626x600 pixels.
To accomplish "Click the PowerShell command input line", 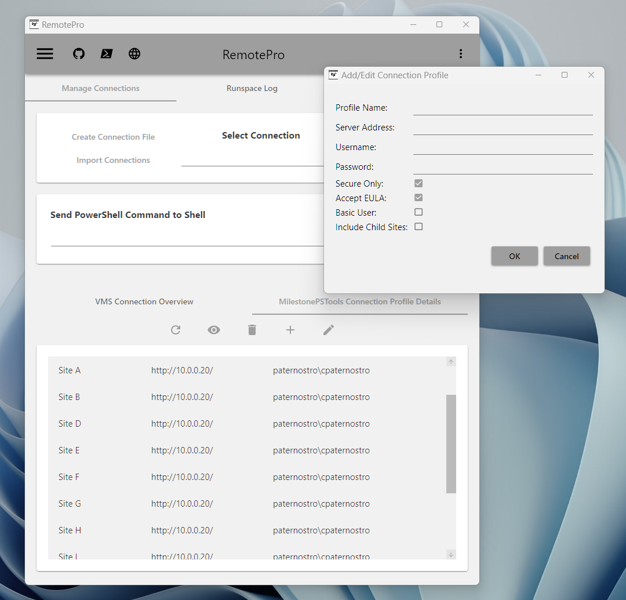I will pos(187,238).
